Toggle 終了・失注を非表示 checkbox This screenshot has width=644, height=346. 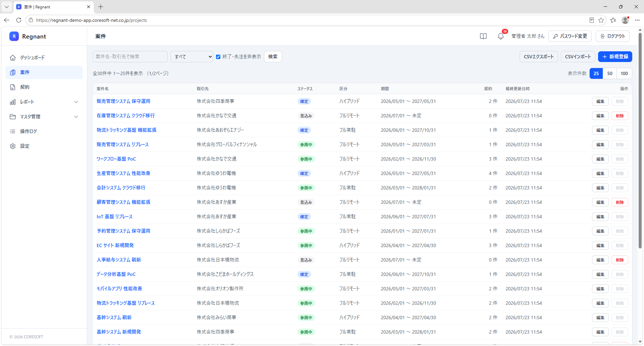click(218, 57)
